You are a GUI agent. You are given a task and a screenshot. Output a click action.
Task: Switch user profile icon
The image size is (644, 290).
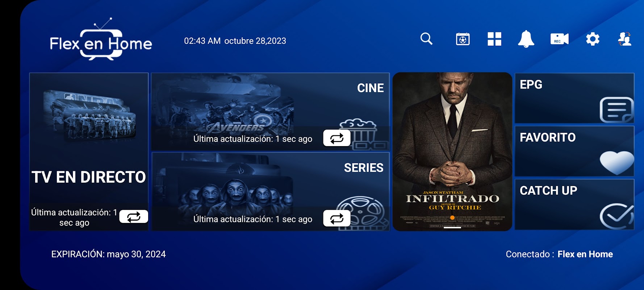point(624,39)
